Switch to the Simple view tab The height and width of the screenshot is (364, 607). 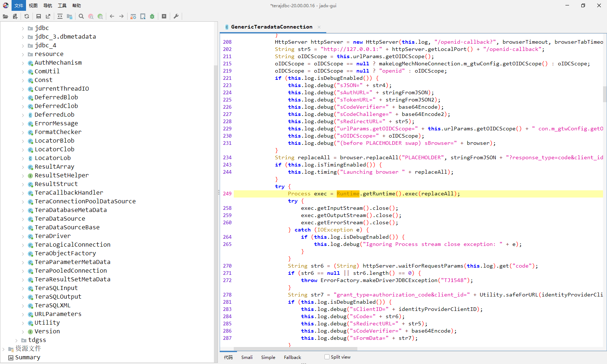(268, 357)
